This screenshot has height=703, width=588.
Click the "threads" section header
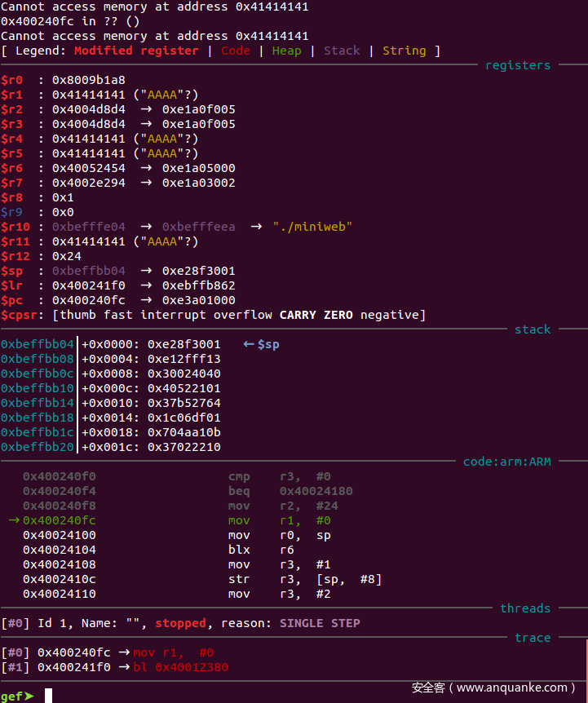point(525,608)
